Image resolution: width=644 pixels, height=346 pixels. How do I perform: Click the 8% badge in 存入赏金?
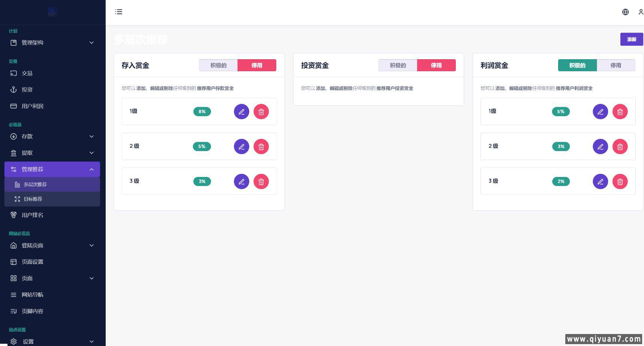tap(202, 112)
